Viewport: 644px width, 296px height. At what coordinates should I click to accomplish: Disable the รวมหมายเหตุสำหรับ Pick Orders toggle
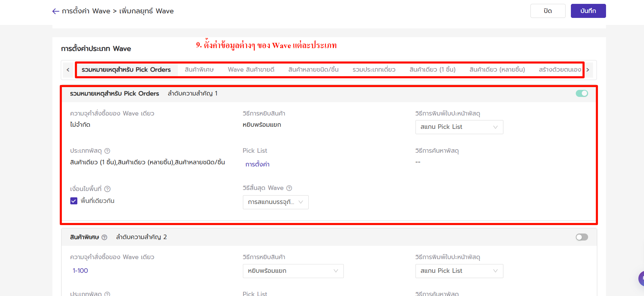581,93
